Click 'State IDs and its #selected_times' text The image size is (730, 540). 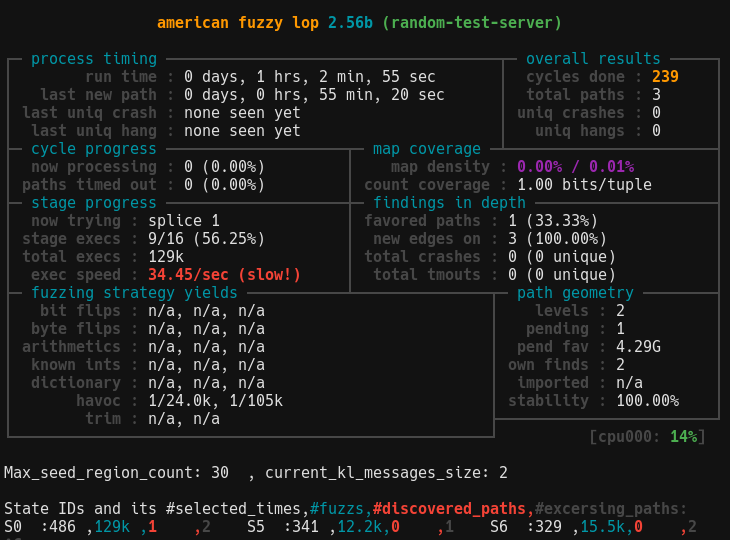(153, 508)
